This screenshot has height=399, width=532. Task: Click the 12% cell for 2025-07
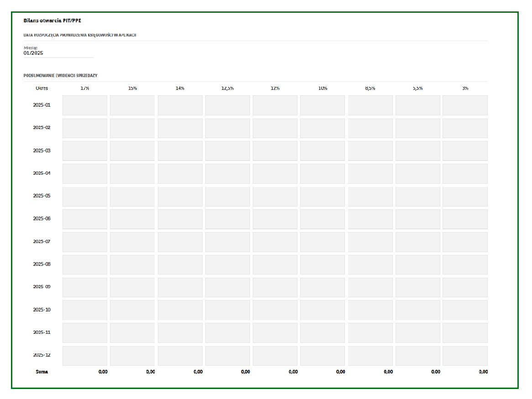(x=275, y=242)
